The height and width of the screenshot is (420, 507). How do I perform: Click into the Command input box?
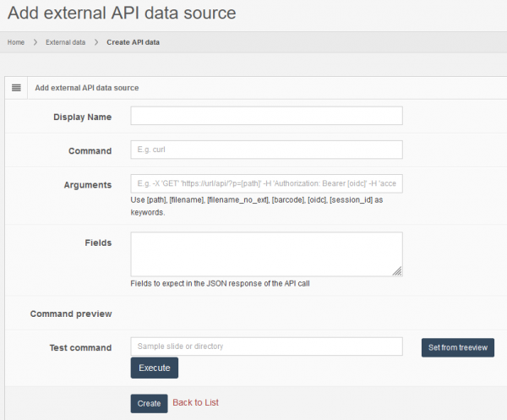coord(266,150)
